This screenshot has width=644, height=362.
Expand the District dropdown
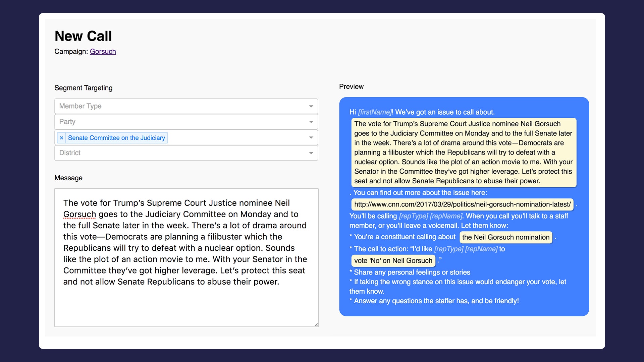click(x=186, y=153)
